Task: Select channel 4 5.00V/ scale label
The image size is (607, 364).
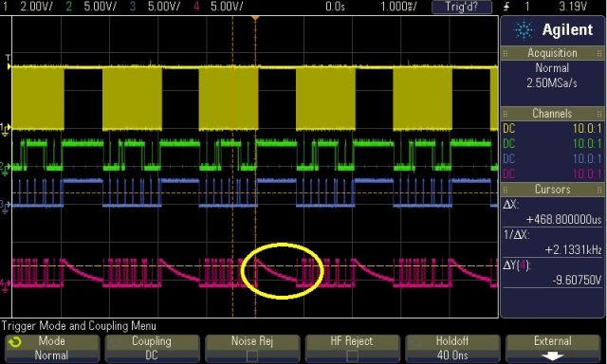Action: click(227, 7)
